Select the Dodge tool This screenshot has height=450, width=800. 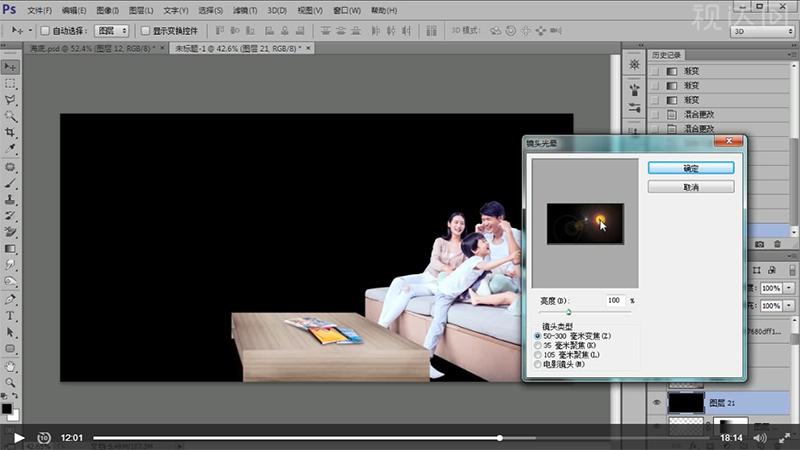point(10,281)
